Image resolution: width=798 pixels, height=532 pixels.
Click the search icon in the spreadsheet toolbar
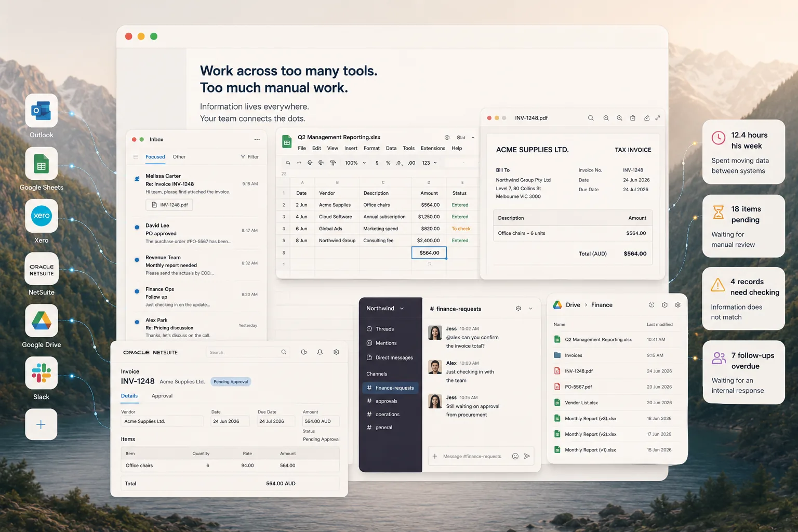[288, 163]
